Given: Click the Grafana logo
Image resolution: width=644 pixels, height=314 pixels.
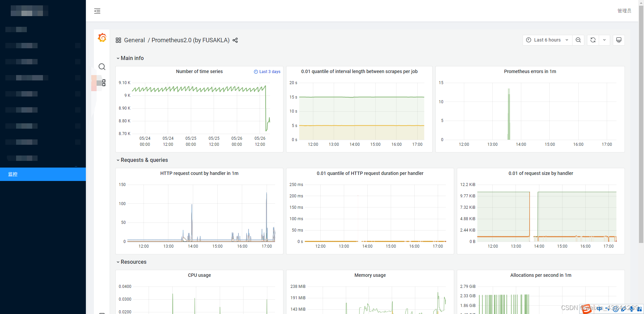Looking at the screenshot, I should [x=102, y=38].
